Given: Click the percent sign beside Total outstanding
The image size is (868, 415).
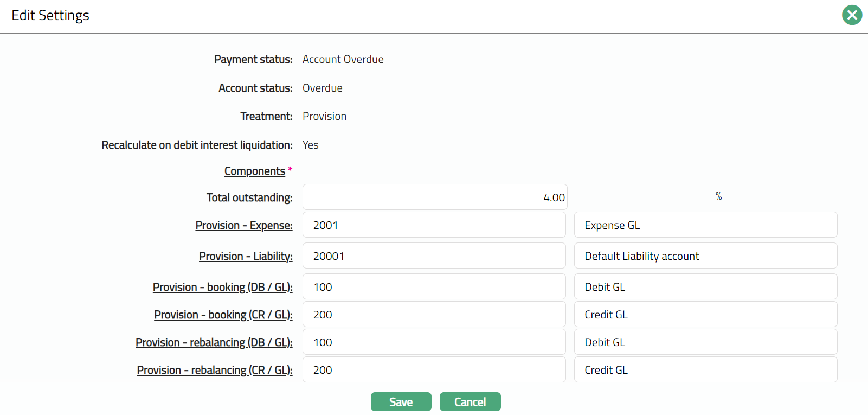Looking at the screenshot, I should [718, 196].
